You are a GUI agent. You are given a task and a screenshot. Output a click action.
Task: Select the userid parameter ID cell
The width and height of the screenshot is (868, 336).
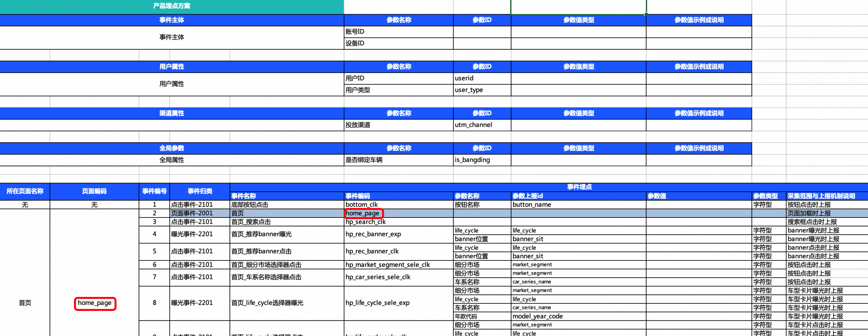pyautogui.click(x=482, y=78)
